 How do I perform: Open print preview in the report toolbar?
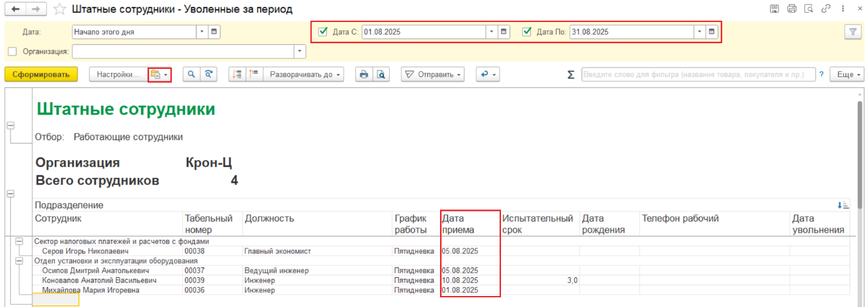tap(381, 74)
